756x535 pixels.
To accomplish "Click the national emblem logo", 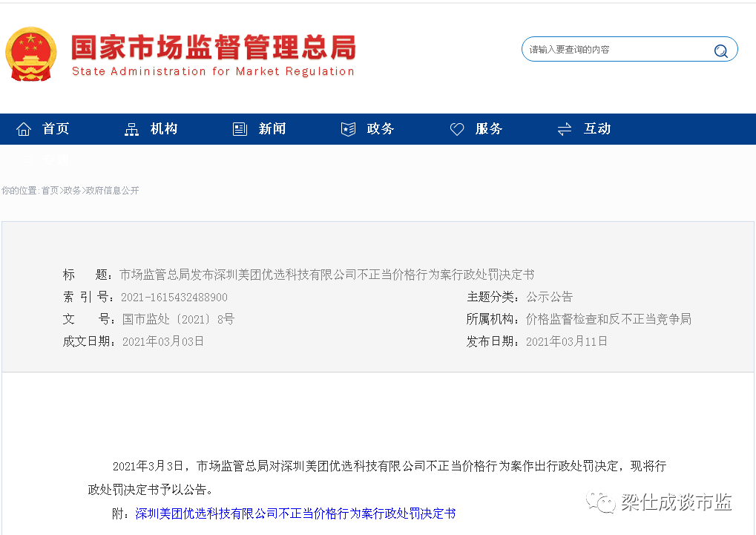I will click(31, 54).
